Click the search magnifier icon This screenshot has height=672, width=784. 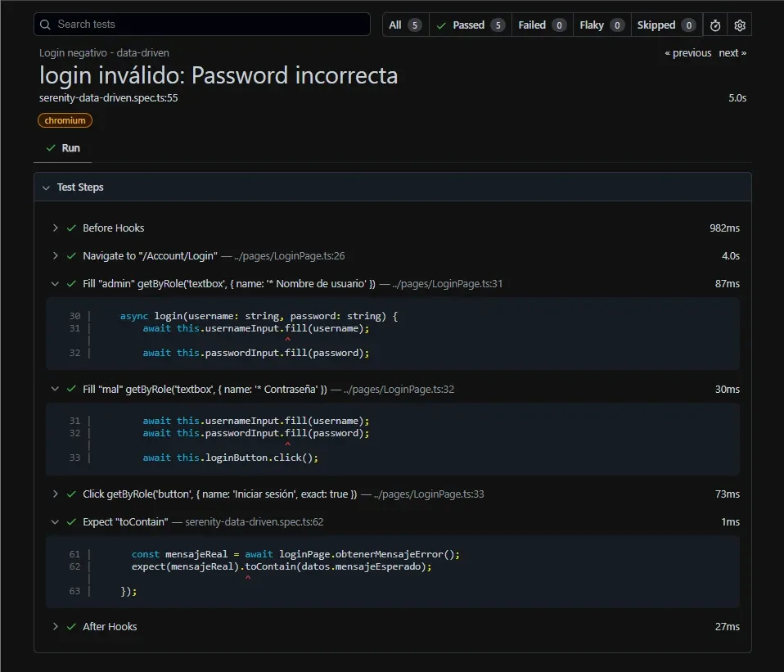click(45, 25)
